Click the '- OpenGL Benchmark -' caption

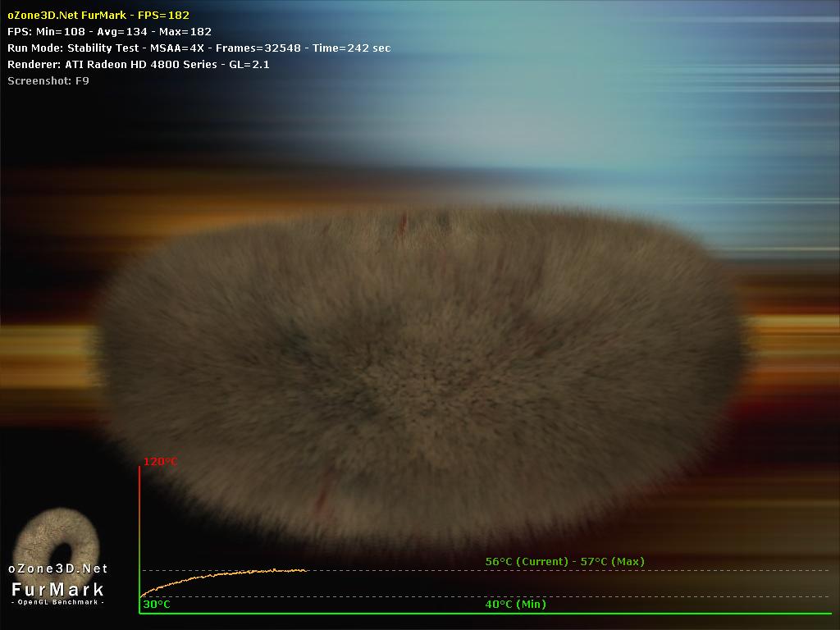coord(58,602)
